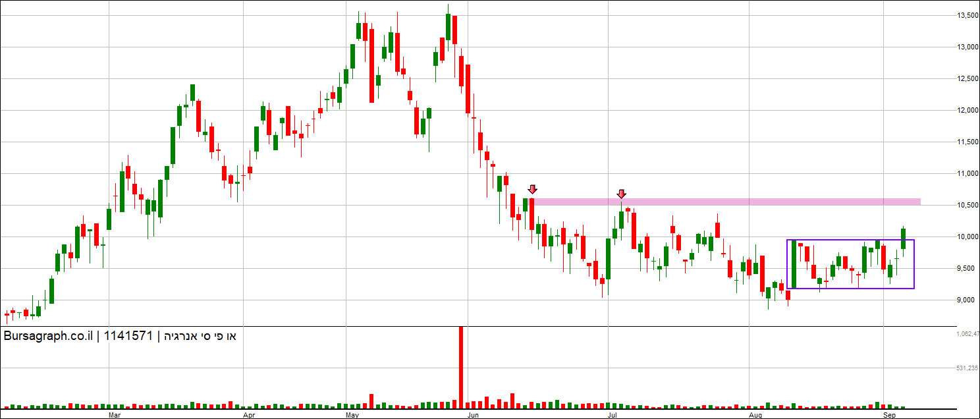Click the Bursagraph.co.il text in chart title
The height and width of the screenshot is (419, 980).
click(x=49, y=337)
